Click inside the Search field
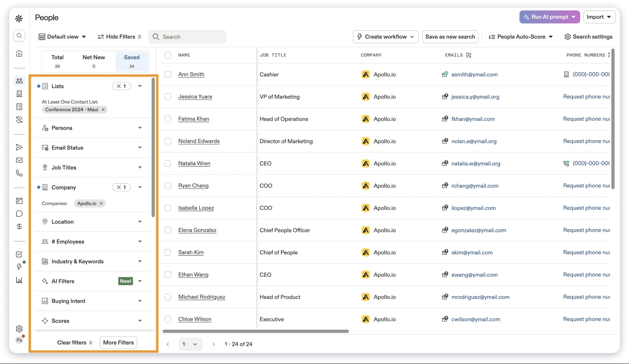Viewport: 629px width, 364px height. [x=187, y=37]
